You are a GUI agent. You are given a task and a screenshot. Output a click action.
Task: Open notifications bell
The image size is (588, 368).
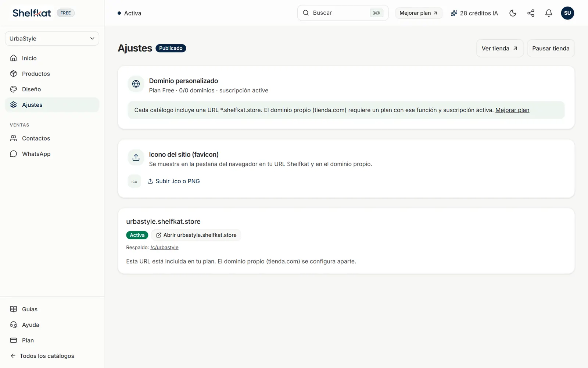(x=549, y=13)
